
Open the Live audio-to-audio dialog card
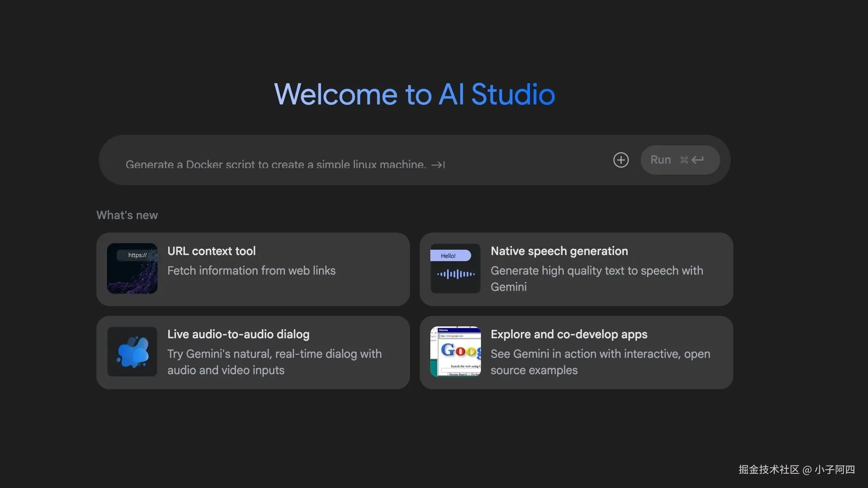[x=252, y=352]
